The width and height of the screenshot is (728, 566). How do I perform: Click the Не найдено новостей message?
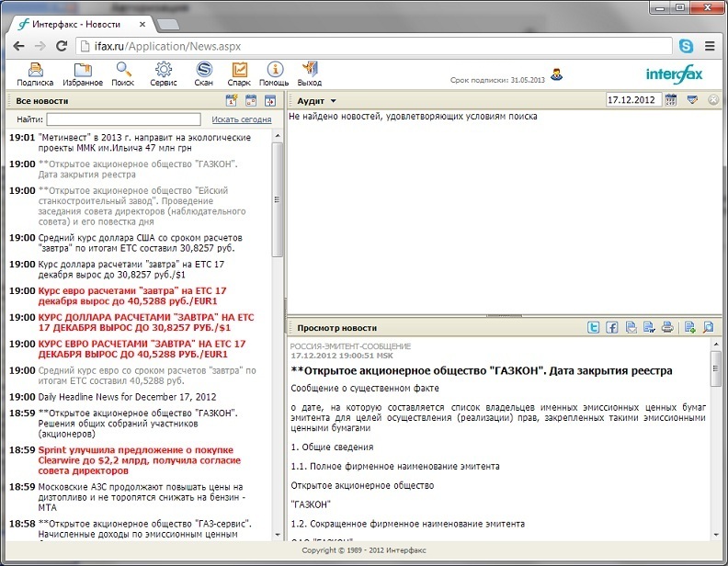click(x=413, y=116)
